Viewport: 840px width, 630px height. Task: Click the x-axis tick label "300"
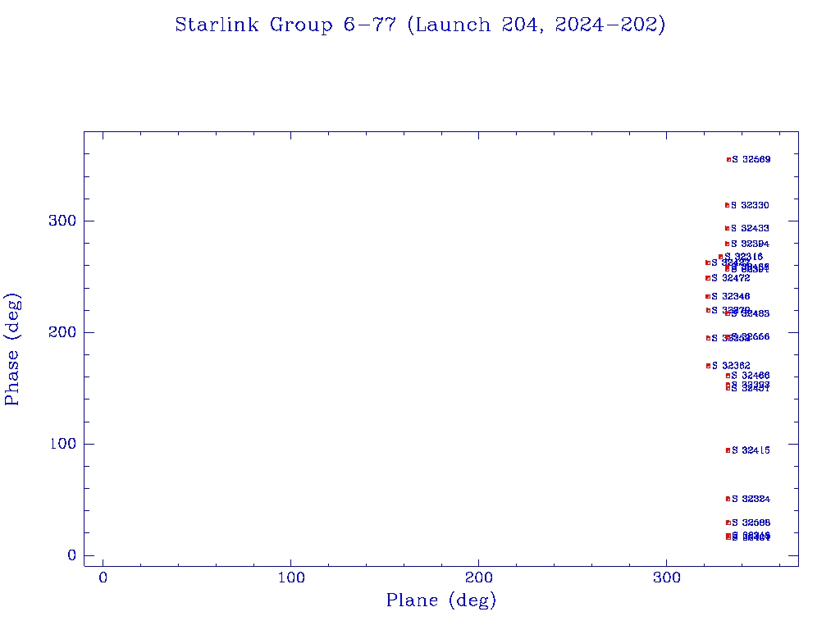point(666,577)
